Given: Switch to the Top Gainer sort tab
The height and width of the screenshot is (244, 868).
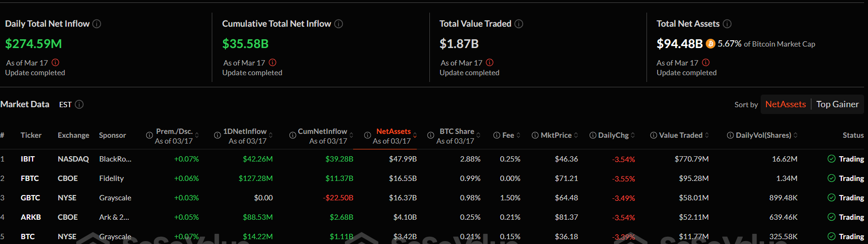Looking at the screenshot, I should pyautogui.click(x=837, y=104).
